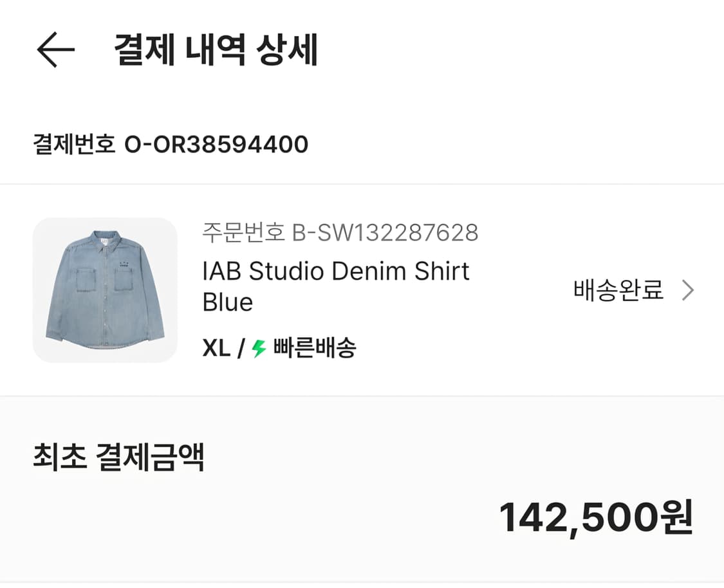The width and height of the screenshot is (724, 588).
Task: Tap the 결제 내역 상세 page title
Action: (216, 50)
